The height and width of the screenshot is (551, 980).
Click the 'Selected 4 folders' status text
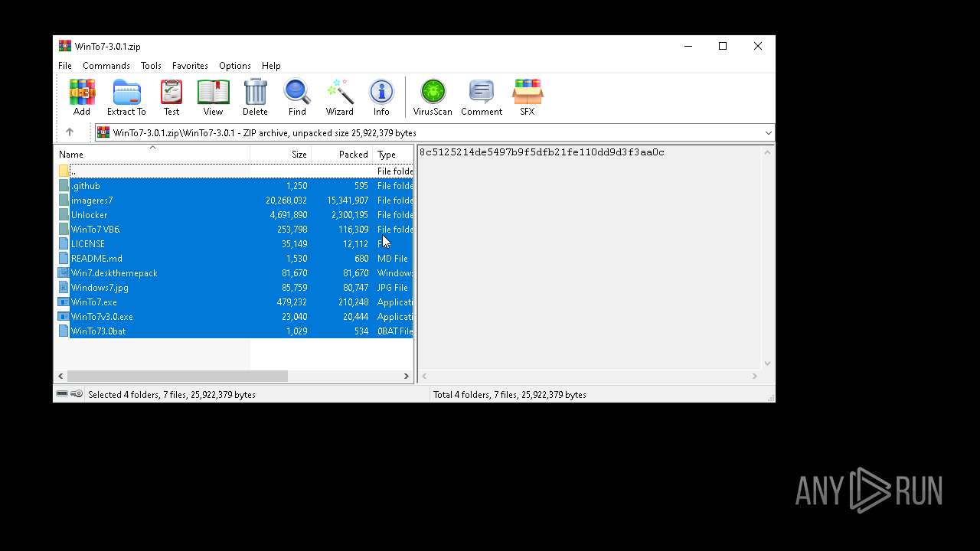pos(171,395)
